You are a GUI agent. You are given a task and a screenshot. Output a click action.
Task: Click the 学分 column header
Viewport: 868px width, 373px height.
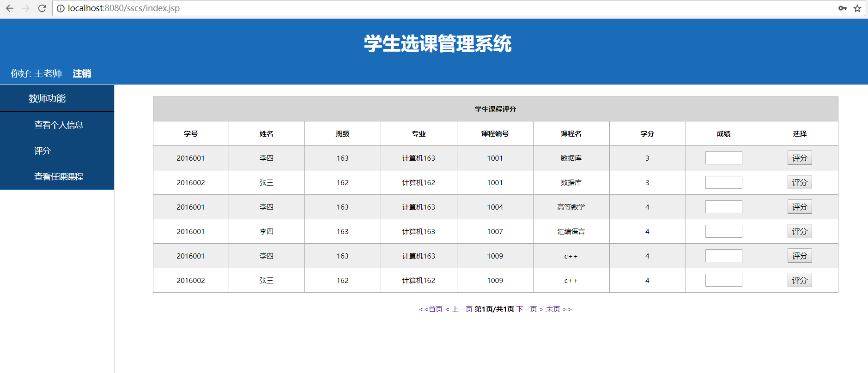point(647,134)
